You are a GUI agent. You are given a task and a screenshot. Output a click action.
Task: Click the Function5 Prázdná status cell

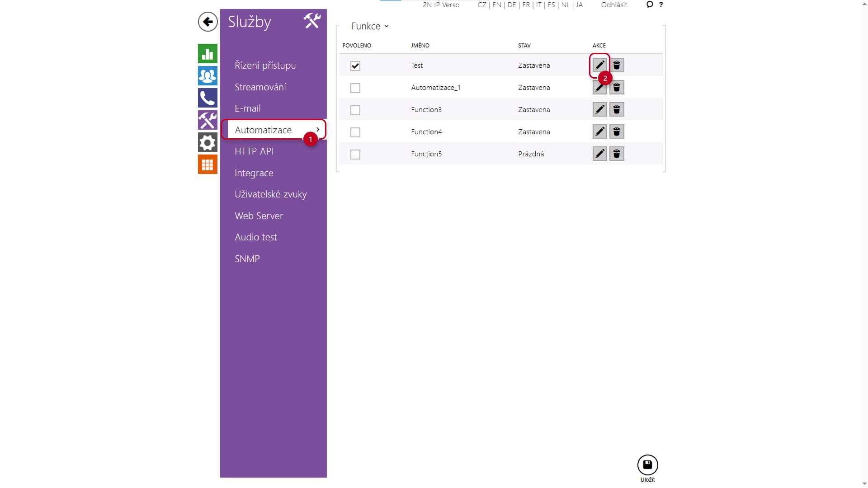531,154
